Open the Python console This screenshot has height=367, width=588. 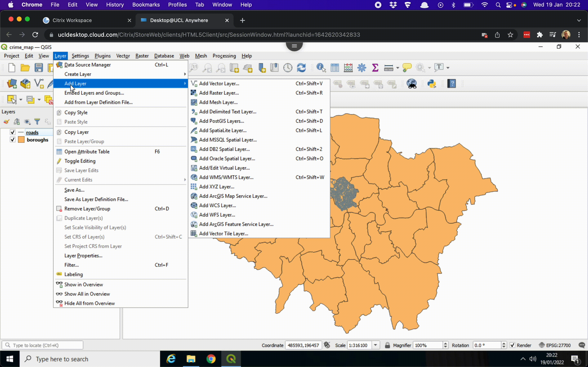point(432,84)
